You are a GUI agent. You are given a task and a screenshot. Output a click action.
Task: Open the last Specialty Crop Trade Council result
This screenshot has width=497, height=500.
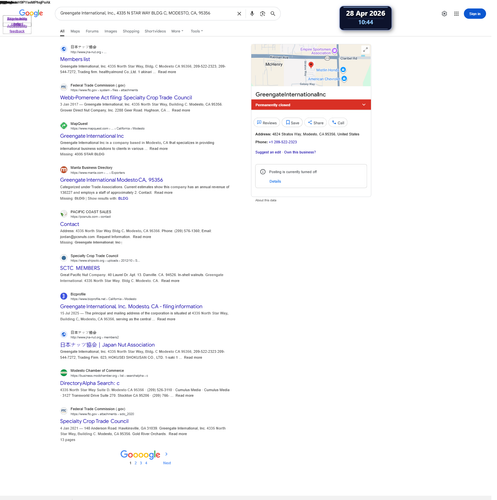(94, 421)
